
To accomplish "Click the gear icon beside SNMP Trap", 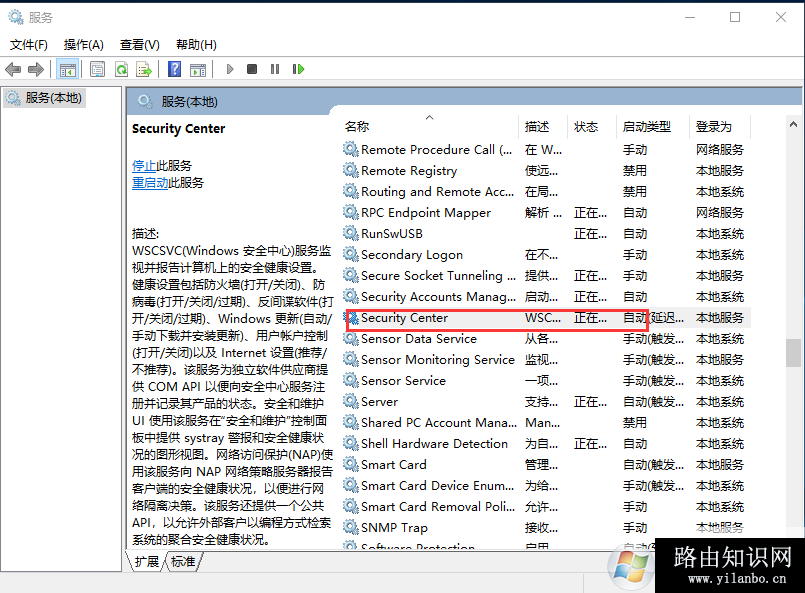I will click(351, 528).
